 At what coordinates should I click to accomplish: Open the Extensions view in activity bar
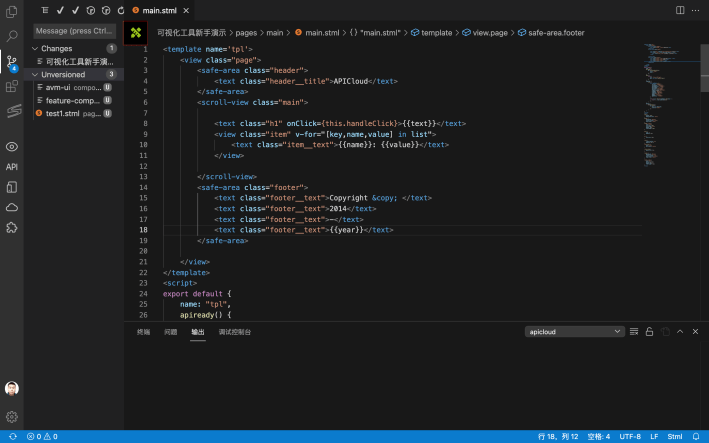tap(12, 87)
